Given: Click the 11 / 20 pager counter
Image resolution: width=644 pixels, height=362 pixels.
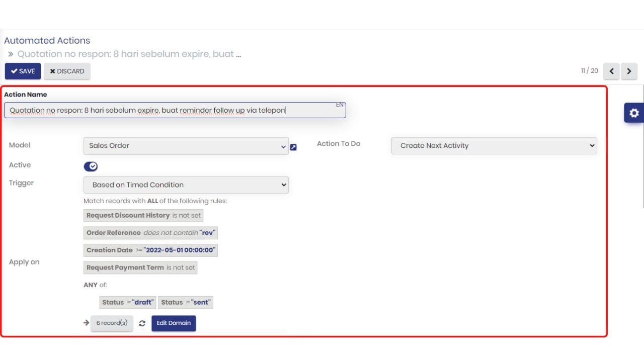Looking at the screenshot, I should [x=589, y=71].
